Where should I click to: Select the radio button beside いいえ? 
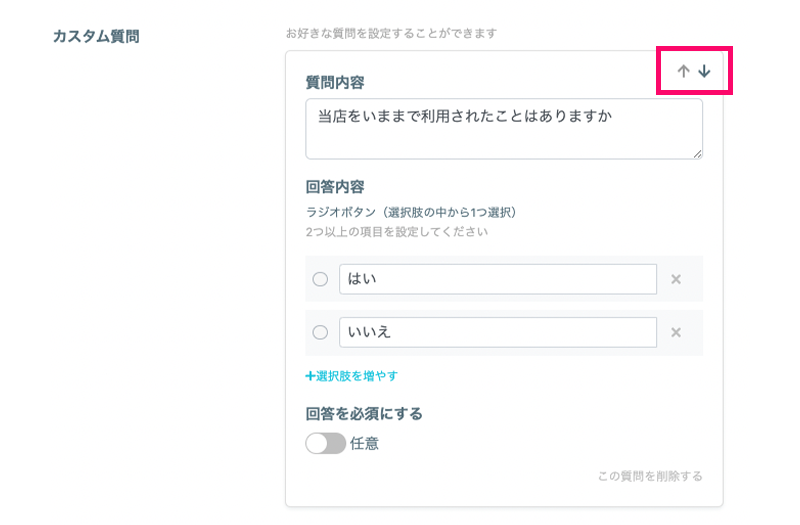(320, 333)
